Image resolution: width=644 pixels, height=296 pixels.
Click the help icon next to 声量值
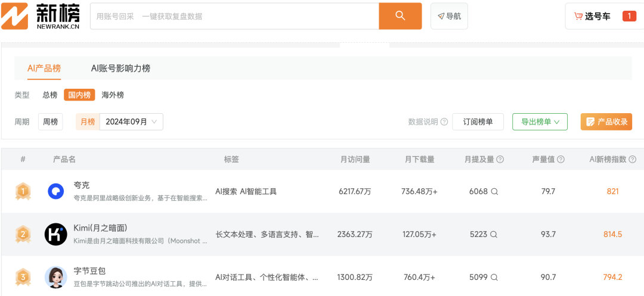[x=561, y=160]
